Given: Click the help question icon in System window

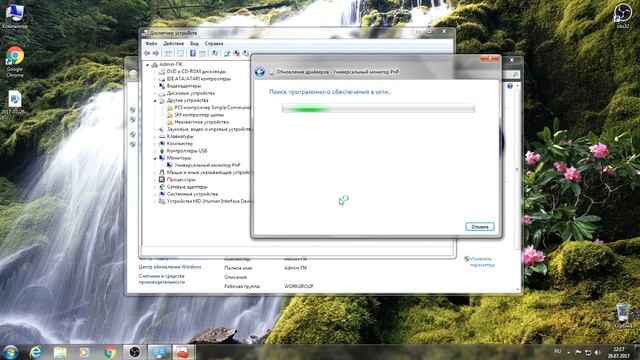Looking at the screenshot, I should [509, 86].
